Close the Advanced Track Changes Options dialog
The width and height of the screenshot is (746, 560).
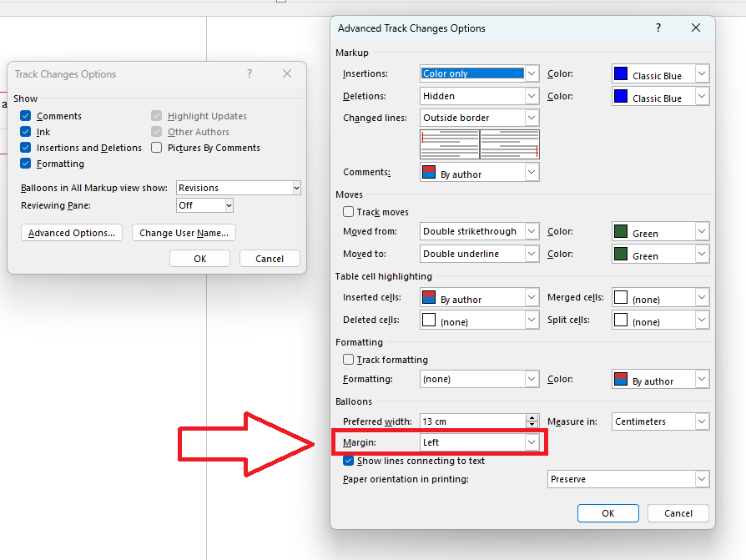pyautogui.click(x=696, y=28)
